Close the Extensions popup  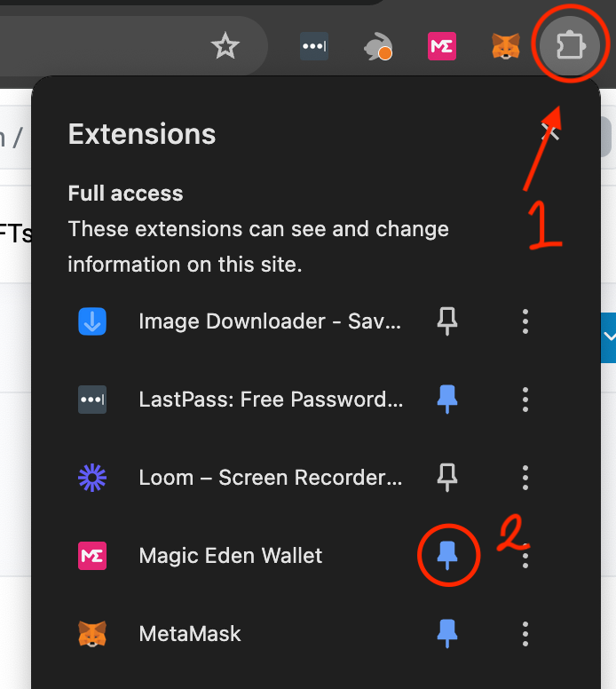(550, 131)
